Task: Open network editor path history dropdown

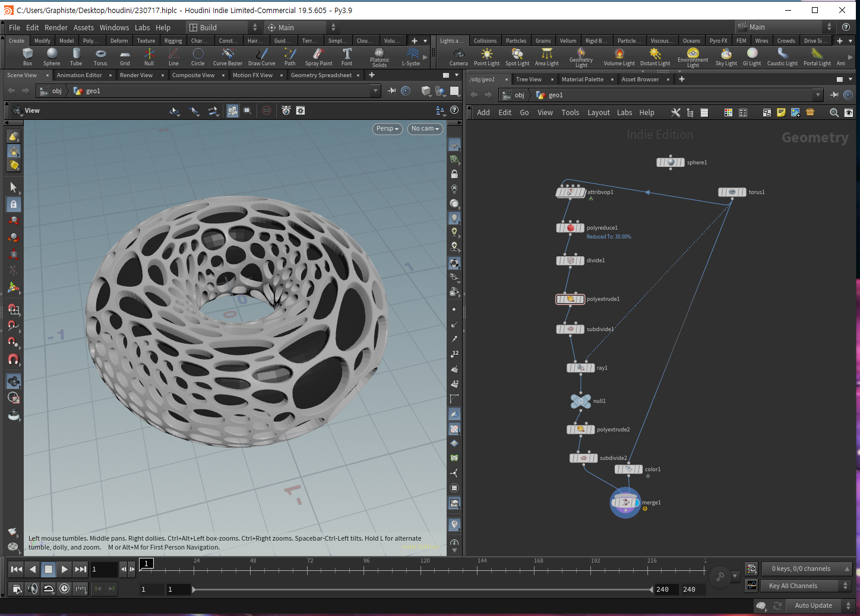Action: (818, 95)
